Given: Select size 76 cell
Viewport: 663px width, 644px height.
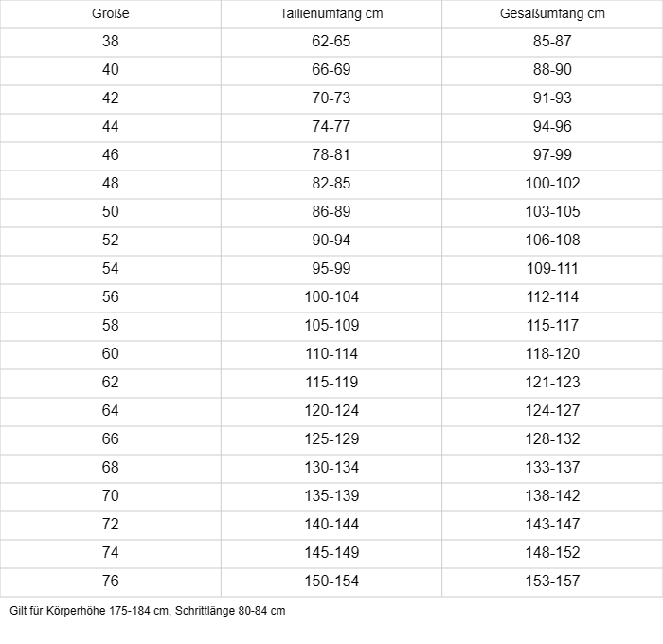Looking at the screenshot, I should coord(111,581).
